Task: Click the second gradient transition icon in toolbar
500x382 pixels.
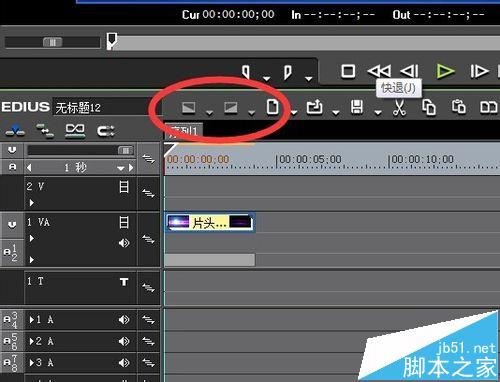Action: [231, 108]
